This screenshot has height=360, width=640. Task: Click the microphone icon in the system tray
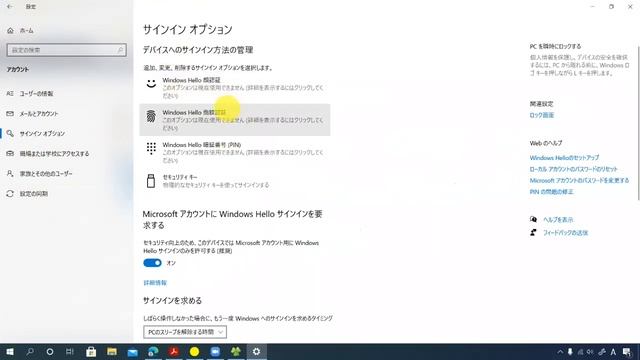(570, 352)
